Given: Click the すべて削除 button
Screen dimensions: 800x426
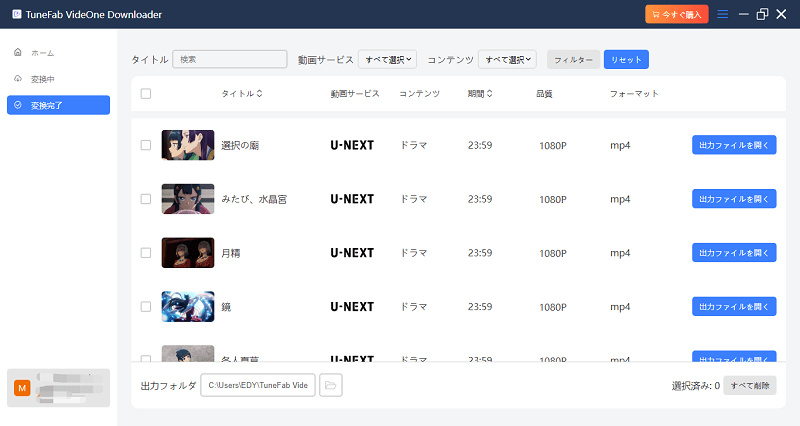Looking at the screenshot, I should point(750,385).
